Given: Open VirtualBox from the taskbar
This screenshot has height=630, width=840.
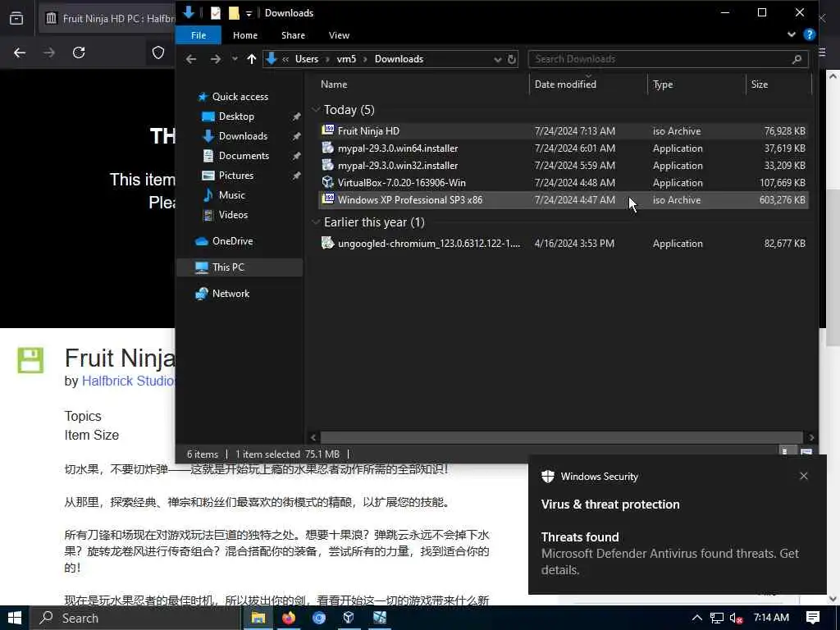Looking at the screenshot, I should click(348, 618).
